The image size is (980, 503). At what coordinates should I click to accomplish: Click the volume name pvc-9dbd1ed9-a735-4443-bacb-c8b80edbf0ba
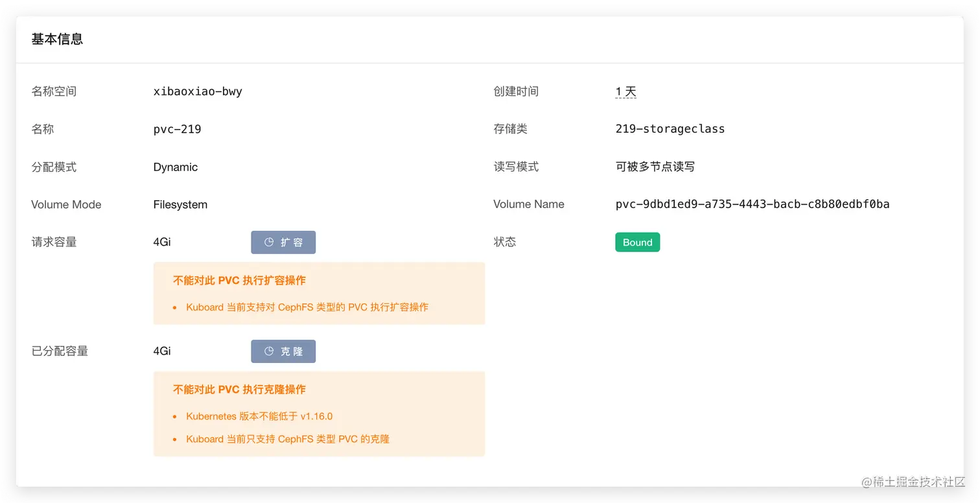752,204
